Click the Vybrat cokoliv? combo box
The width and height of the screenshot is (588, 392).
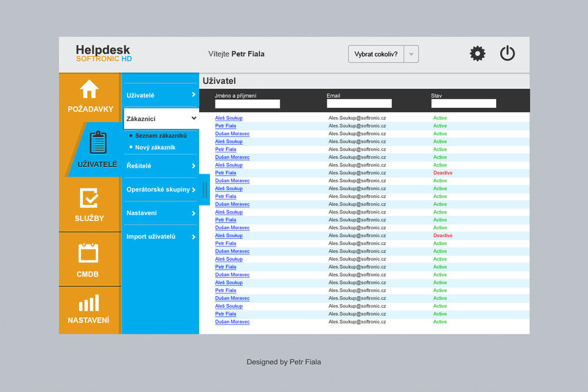click(383, 55)
